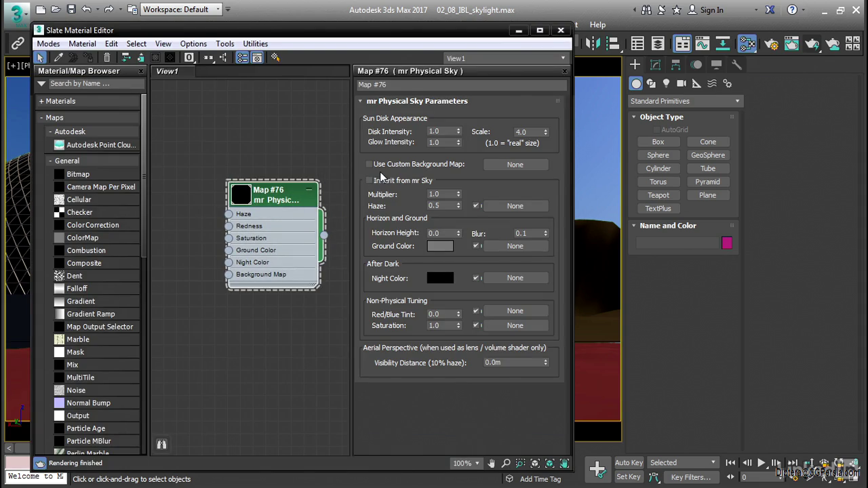Uncheck the Night Color map checkbox
868x488 pixels.
point(476,278)
